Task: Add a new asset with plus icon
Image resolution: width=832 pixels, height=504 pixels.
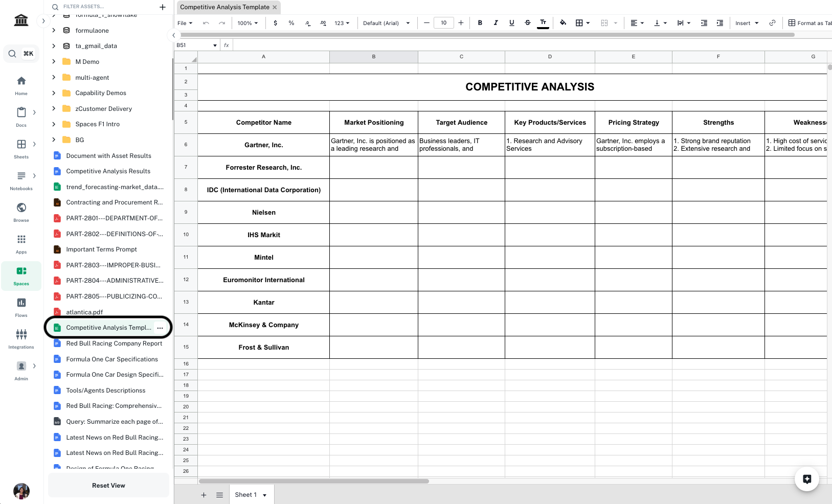Action: (163, 7)
